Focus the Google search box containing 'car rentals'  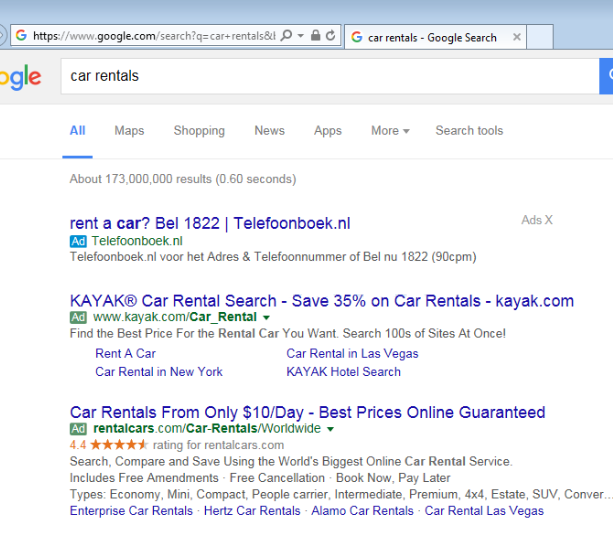click(330, 76)
